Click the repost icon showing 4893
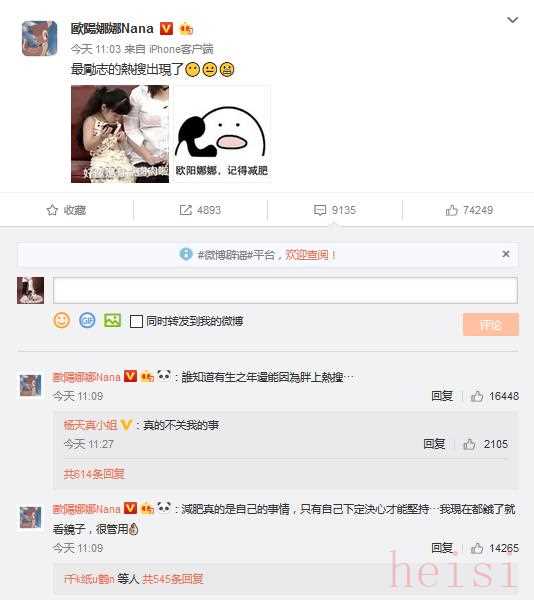Viewport: 534px width, 600px height. click(x=186, y=210)
